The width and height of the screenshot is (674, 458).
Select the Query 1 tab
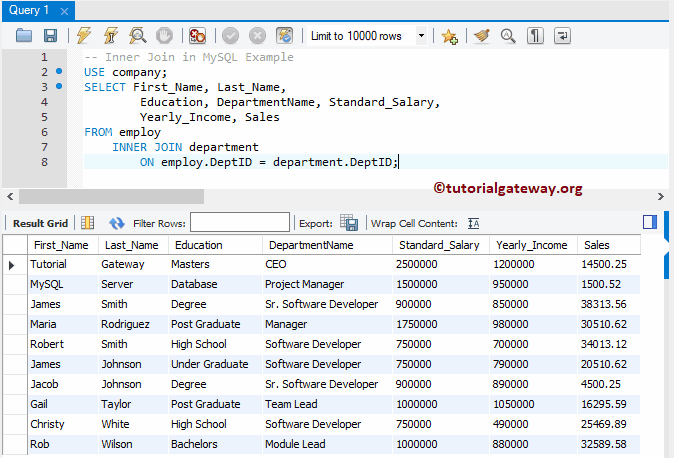tap(28, 9)
